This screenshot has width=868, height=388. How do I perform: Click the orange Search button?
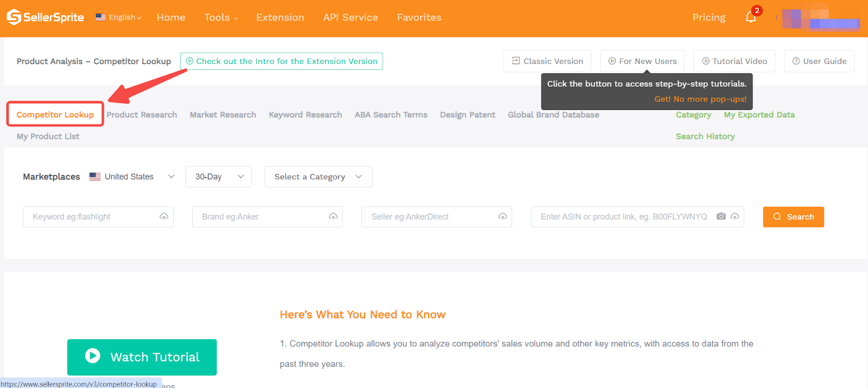[793, 217]
